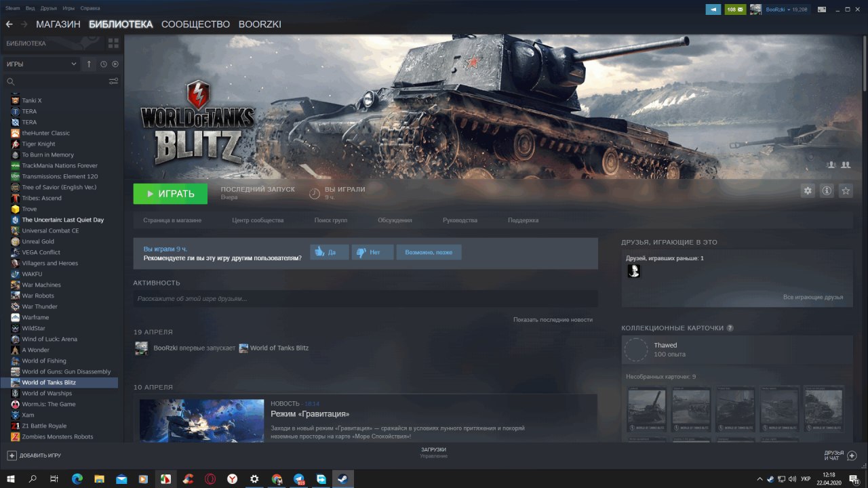Select Trove in the game list

[29, 209]
